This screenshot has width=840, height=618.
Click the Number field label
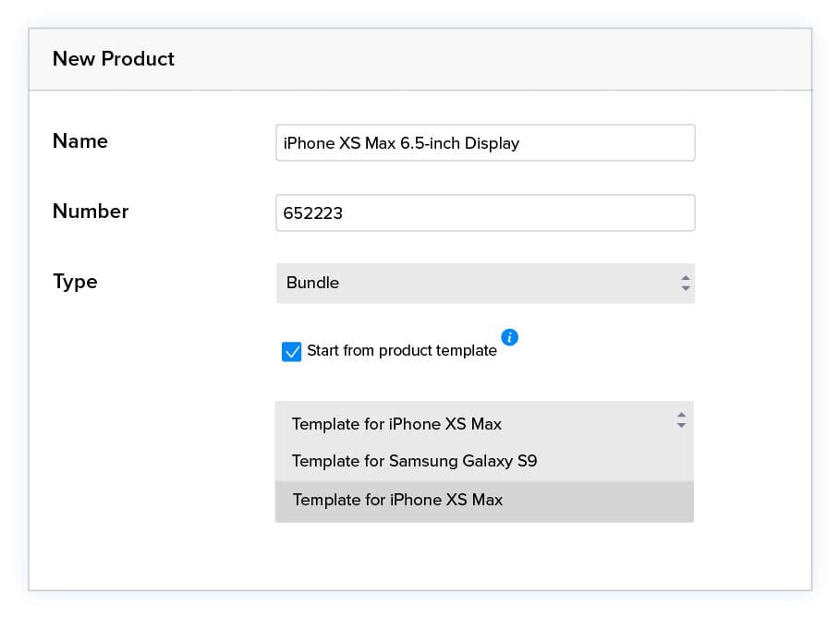pyautogui.click(x=90, y=211)
